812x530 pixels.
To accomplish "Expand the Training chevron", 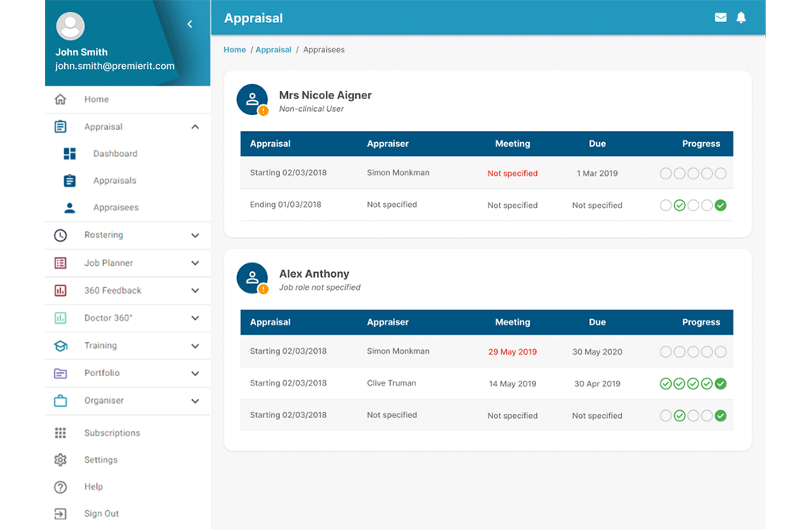I will pyautogui.click(x=195, y=346).
